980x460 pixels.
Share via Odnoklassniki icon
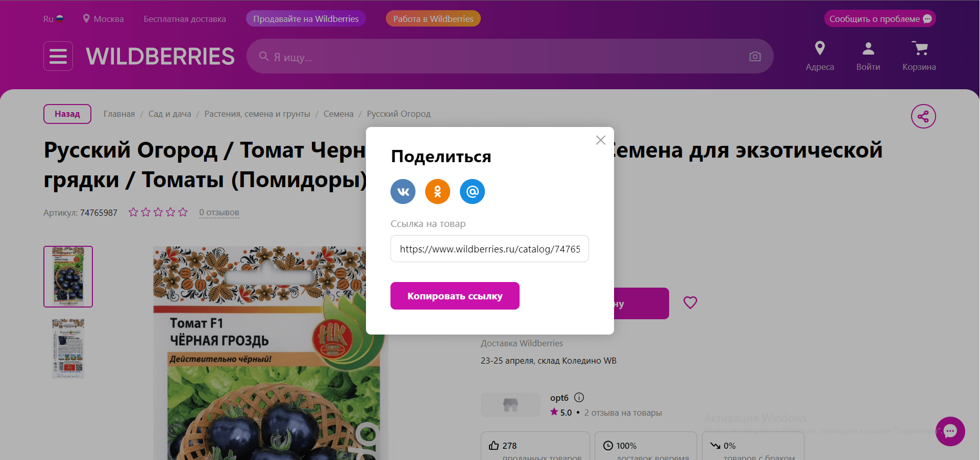438,192
